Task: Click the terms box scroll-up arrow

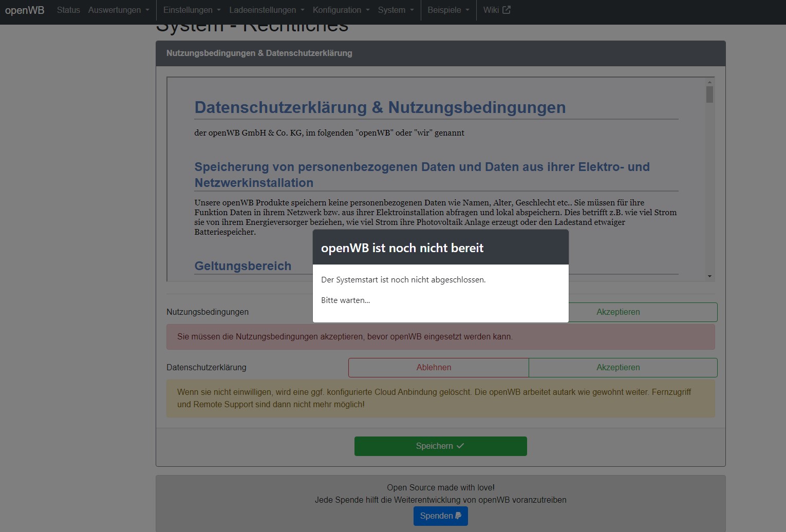Action: pyautogui.click(x=709, y=82)
